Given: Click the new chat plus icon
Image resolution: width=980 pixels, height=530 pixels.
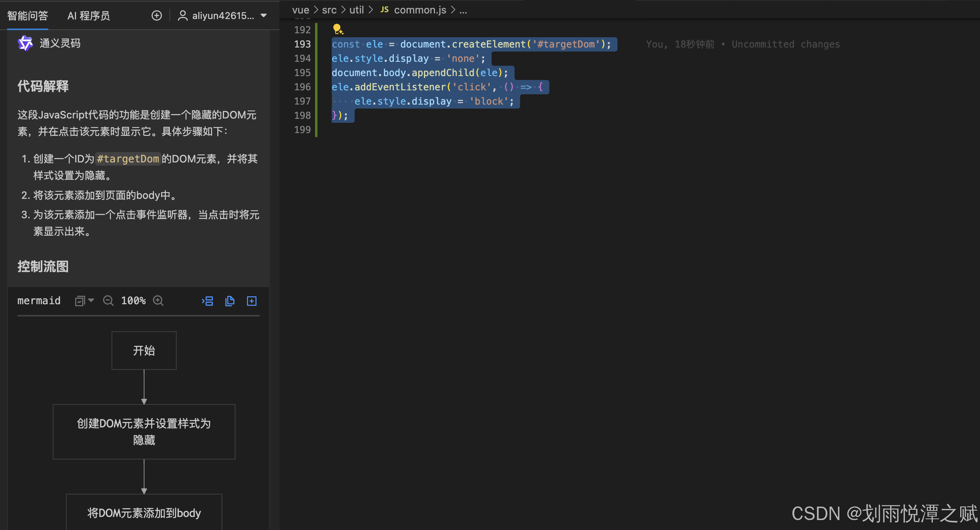Looking at the screenshot, I should coord(157,15).
